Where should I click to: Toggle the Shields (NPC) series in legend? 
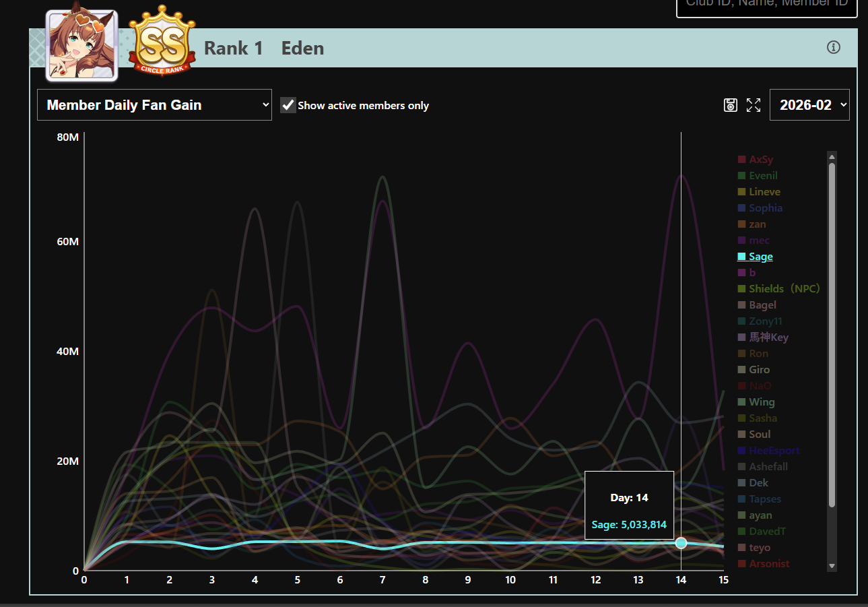point(778,289)
